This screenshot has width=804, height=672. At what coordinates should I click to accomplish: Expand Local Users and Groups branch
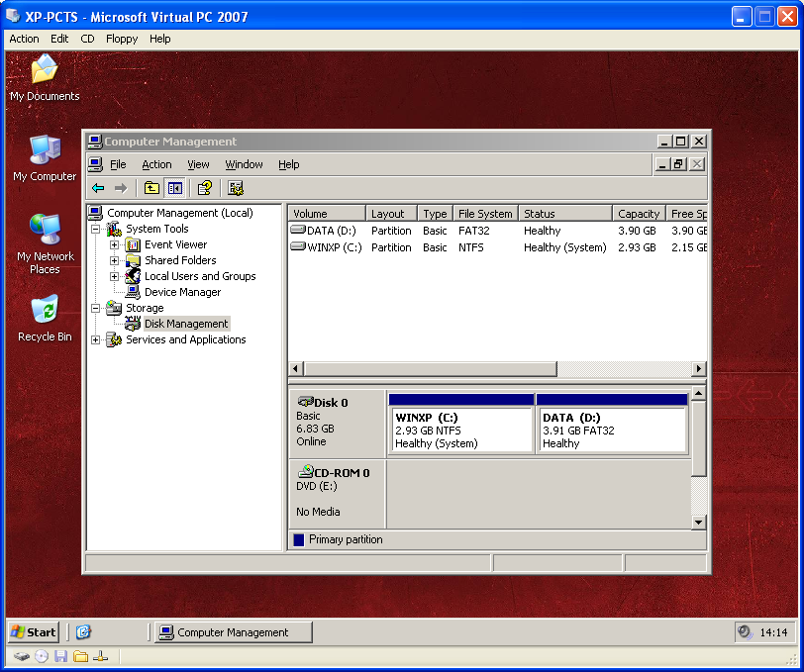114,277
